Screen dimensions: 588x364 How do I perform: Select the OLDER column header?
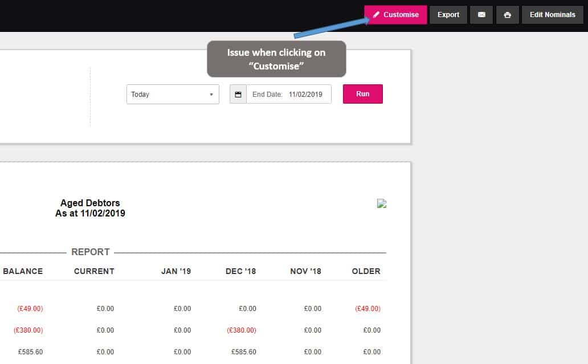[x=366, y=271]
